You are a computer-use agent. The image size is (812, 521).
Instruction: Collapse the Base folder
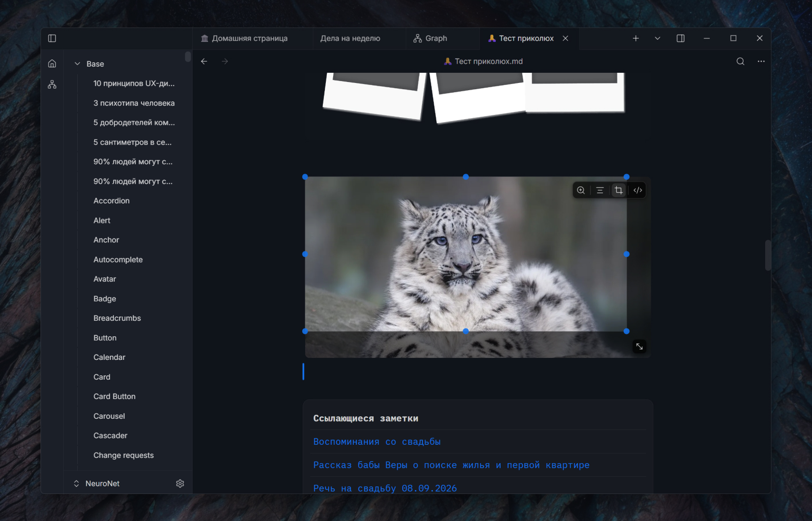coord(77,64)
